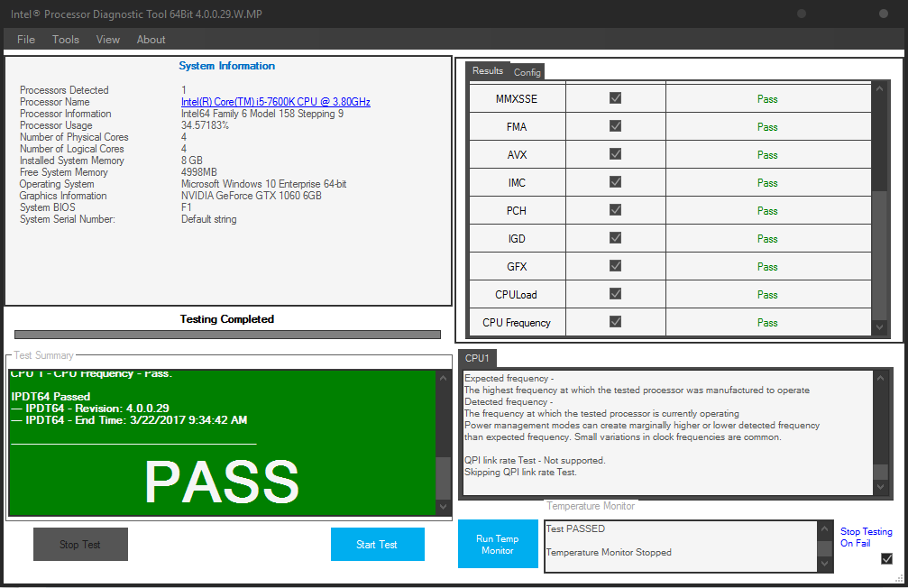The image size is (908, 588).
Task: Toggle the GFX test checkbox
Action: [616, 265]
